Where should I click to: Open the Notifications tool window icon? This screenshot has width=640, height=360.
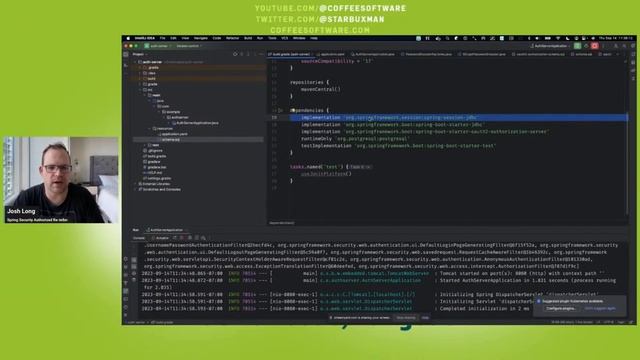633,54
